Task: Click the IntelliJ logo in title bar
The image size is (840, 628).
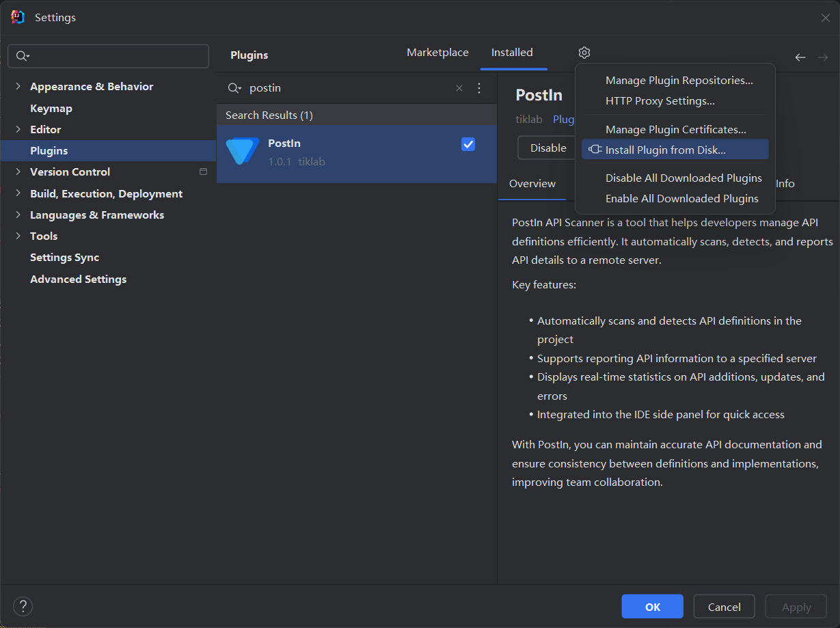Action: tap(18, 17)
